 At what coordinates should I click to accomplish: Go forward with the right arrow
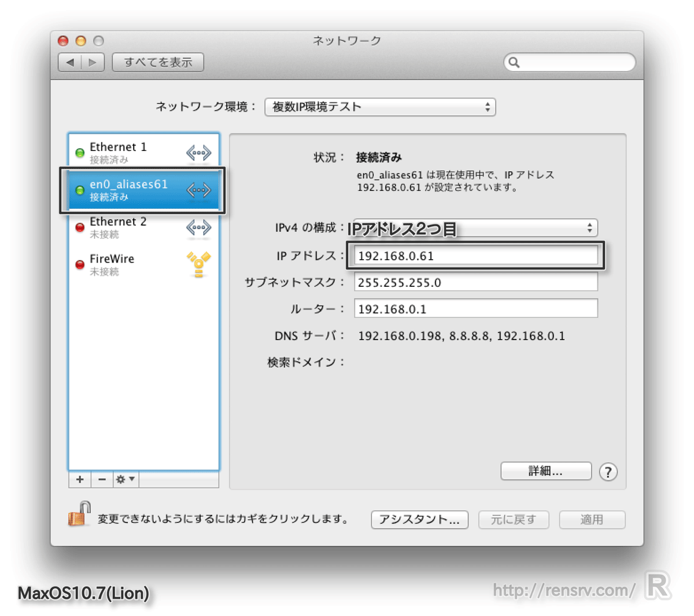tap(93, 62)
